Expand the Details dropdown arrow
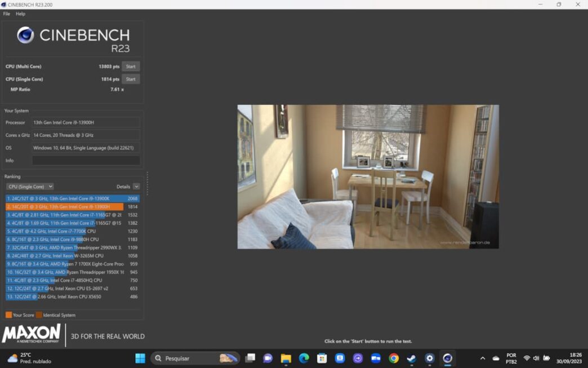The width and height of the screenshot is (588, 368). click(136, 187)
